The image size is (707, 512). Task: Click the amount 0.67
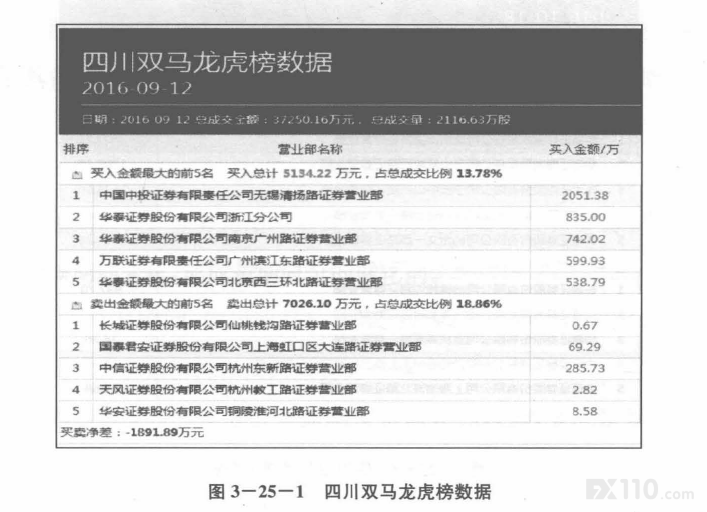585,325
